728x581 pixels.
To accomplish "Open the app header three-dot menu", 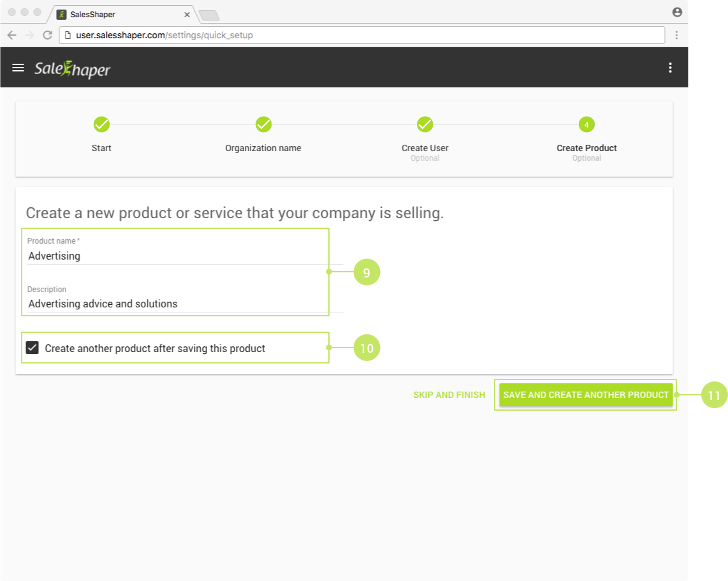I will [670, 68].
